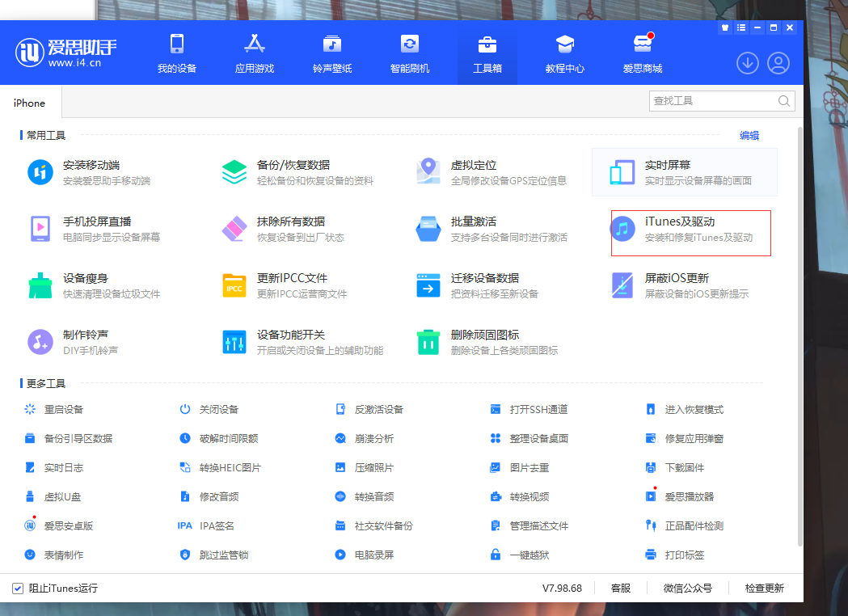Open 迁移设备数据 tool icon

click(428, 285)
